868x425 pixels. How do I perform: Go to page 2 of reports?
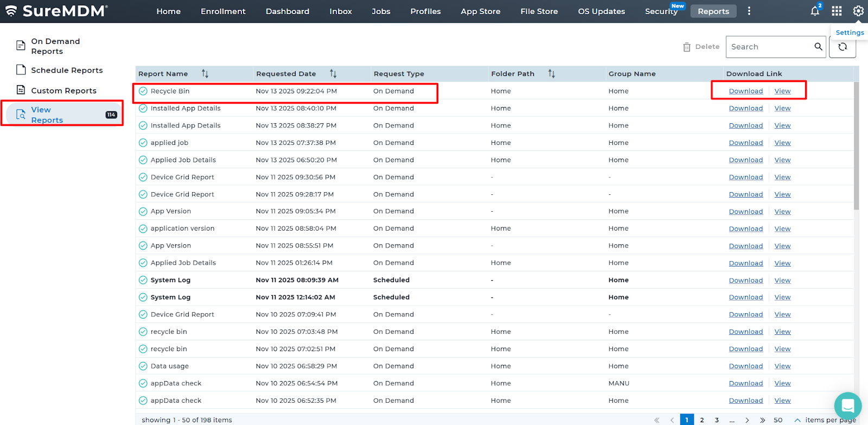point(702,420)
